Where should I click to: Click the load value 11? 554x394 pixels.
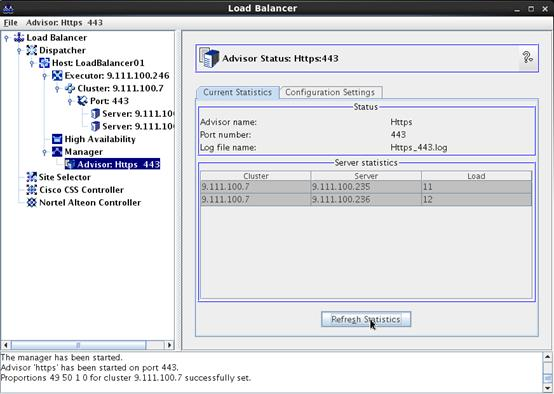click(x=476, y=187)
